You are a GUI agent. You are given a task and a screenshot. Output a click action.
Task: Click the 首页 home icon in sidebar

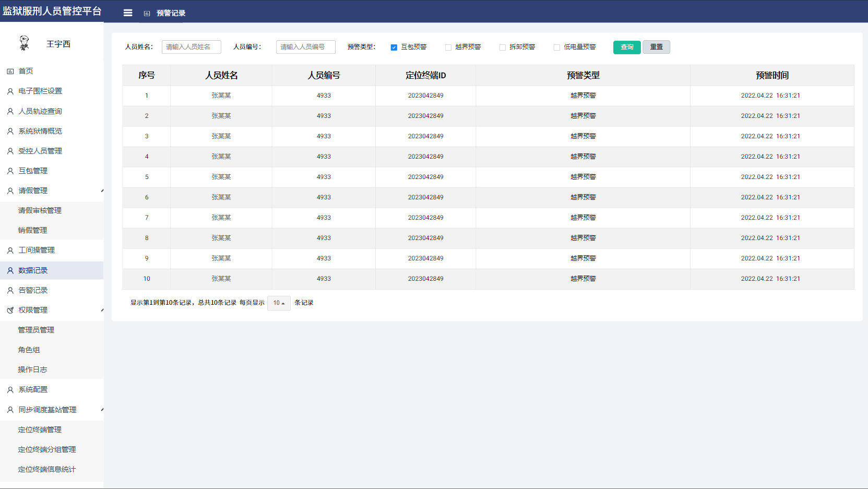point(10,71)
